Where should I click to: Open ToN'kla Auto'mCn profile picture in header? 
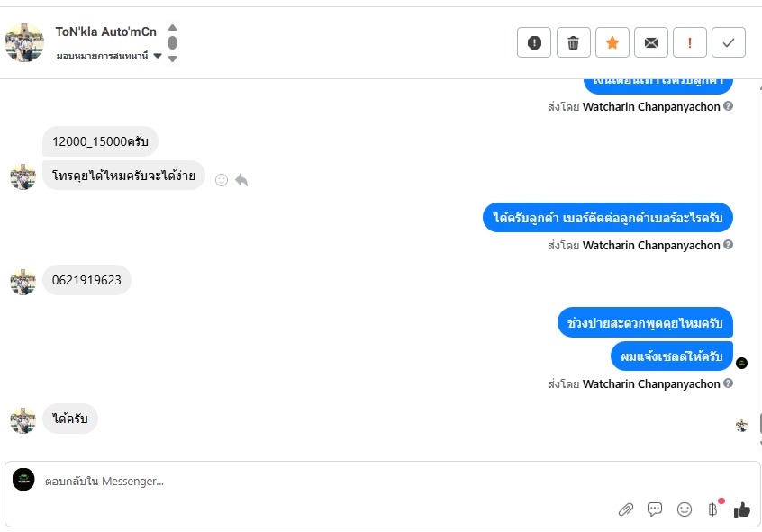(24, 41)
